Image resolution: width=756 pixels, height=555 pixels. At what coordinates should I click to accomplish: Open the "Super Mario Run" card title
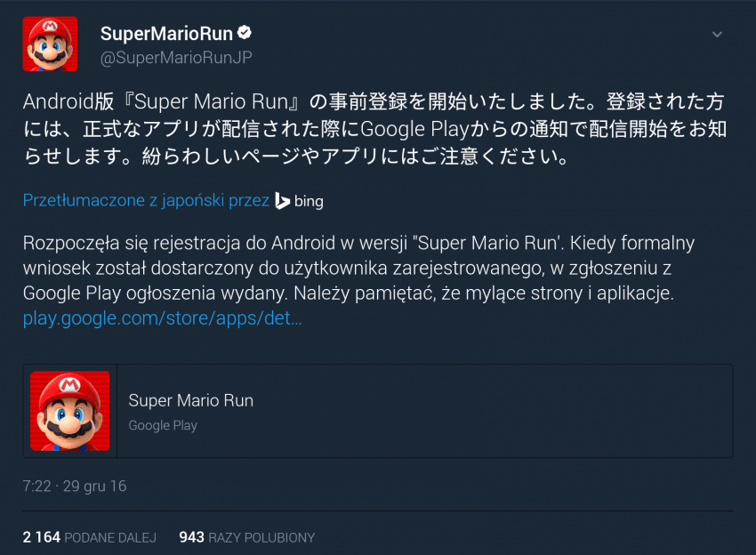tap(190, 400)
